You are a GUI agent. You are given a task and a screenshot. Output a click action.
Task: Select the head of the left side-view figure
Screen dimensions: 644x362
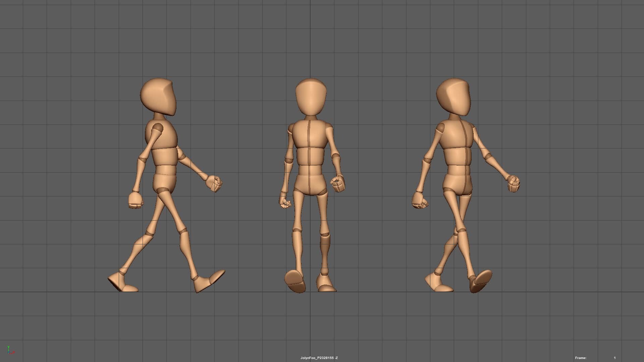tap(158, 97)
